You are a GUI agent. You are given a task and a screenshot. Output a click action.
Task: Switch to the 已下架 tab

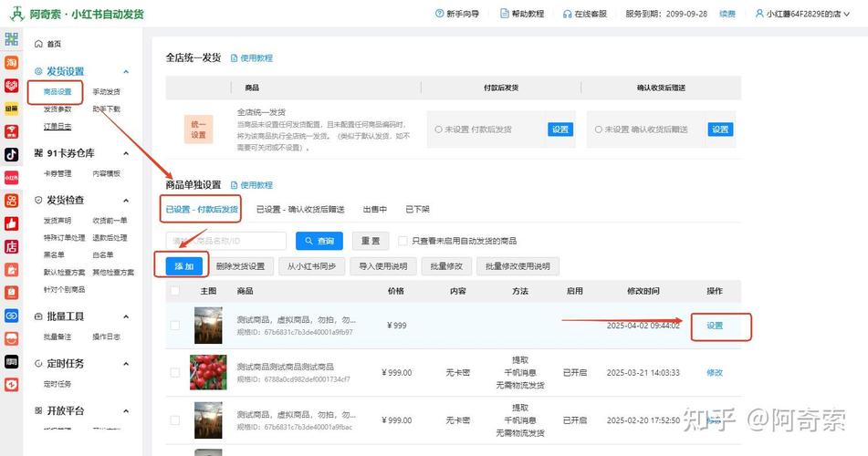click(417, 209)
